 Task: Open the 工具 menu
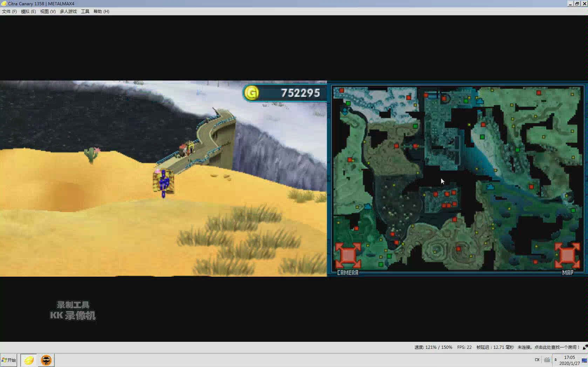85,12
